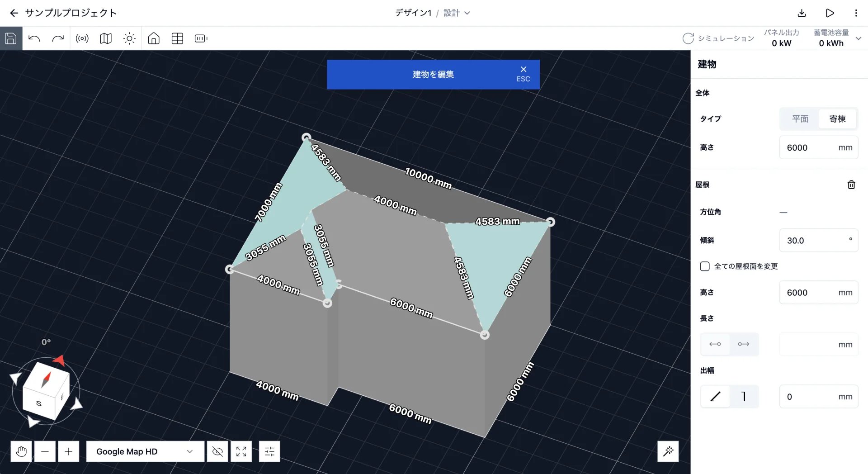The height and width of the screenshot is (474, 868).
Task: Open the signal broadcast tool icon
Action: pyautogui.click(x=82, y=38)
